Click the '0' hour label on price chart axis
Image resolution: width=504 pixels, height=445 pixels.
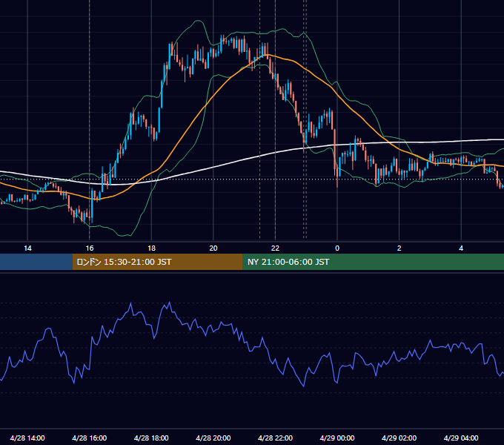(x=337, y=248)
